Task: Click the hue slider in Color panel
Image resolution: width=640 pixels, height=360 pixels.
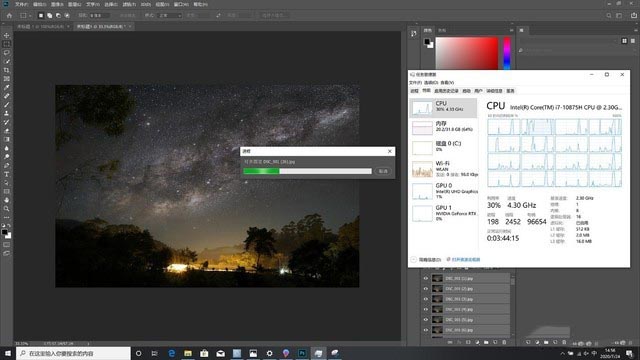Action: click(x=507, y=53)
